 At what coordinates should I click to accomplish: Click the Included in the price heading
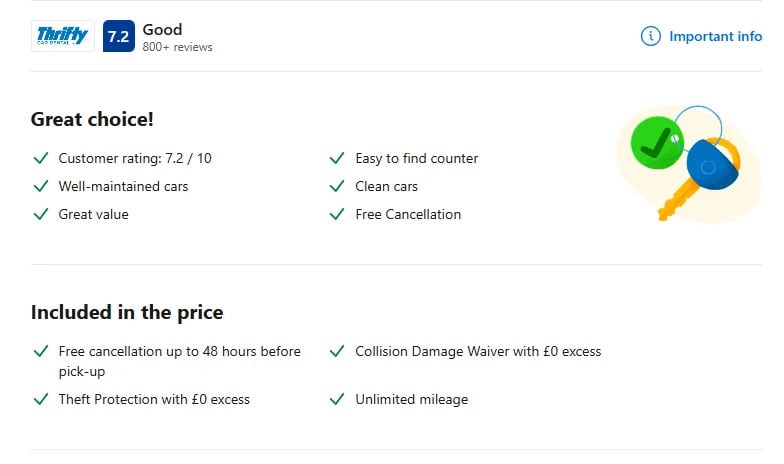(127, 312)
